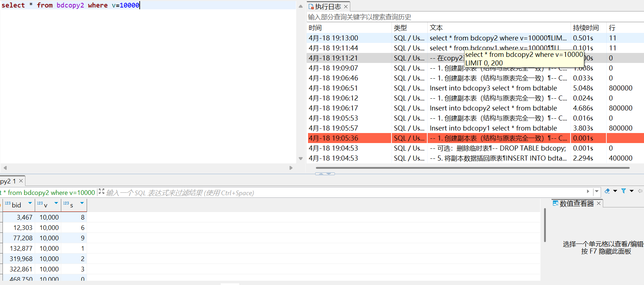Screen dimensions: 644x285
Task: Switch to the 执行日志 tab
Action: [x=328, y=7]
